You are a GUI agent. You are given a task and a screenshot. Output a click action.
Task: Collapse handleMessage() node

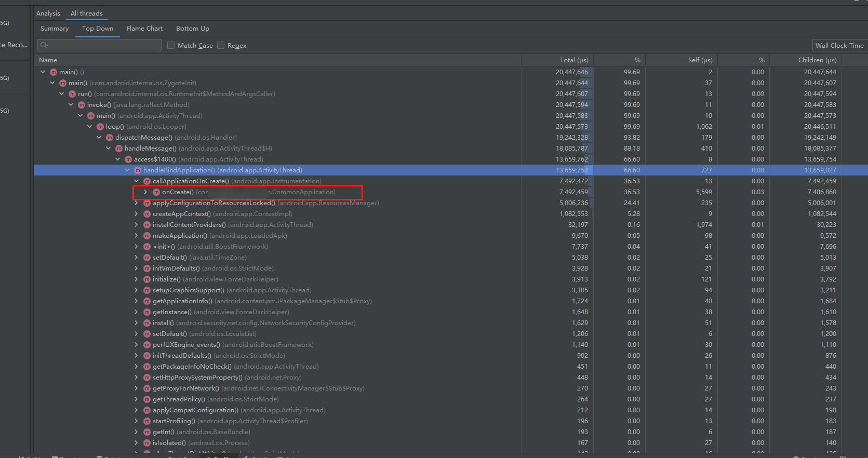coord(109,149)
